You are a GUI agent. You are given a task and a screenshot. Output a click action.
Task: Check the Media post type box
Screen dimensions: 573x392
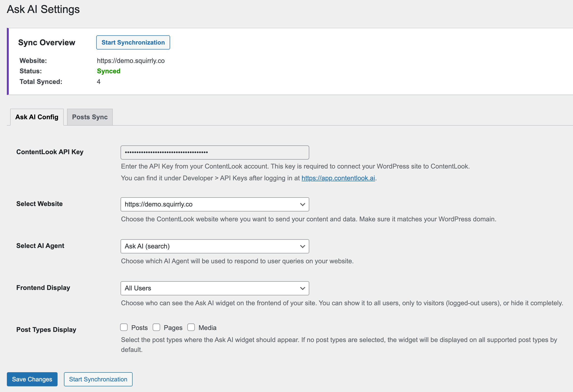(x=191, y=327)
